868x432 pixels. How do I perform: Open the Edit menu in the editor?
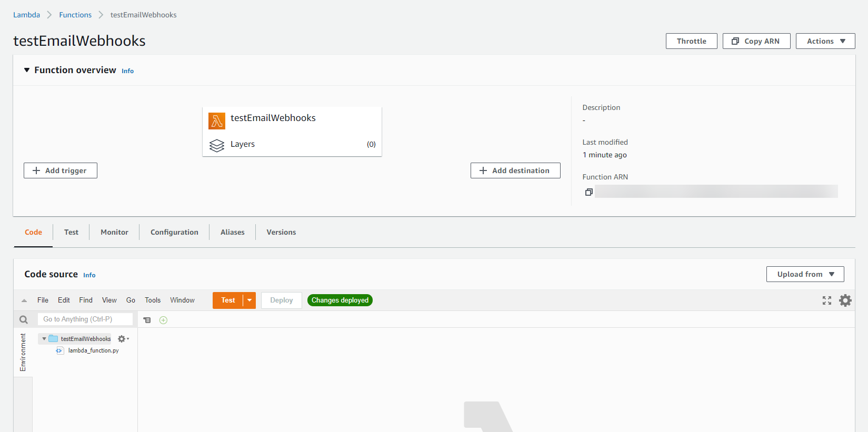pos(64,300)
